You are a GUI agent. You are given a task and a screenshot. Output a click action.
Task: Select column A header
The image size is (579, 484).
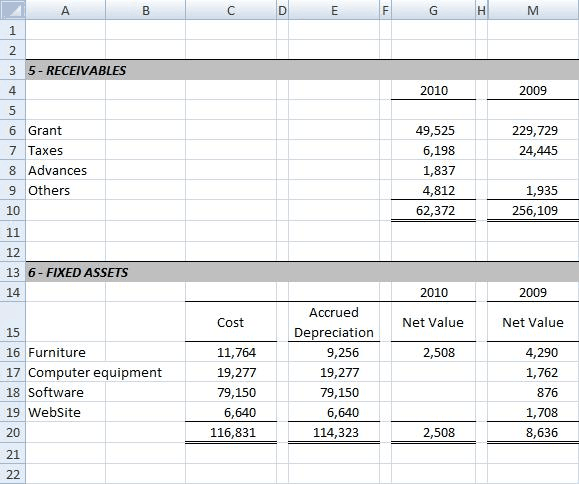click(65, 10)
